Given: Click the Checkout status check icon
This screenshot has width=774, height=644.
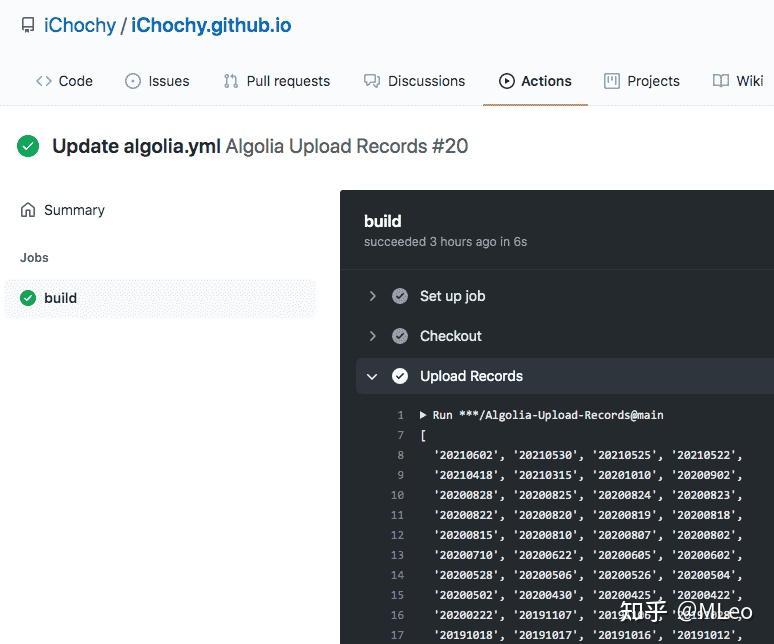Looking at the screenshot, I should point(400,336).
